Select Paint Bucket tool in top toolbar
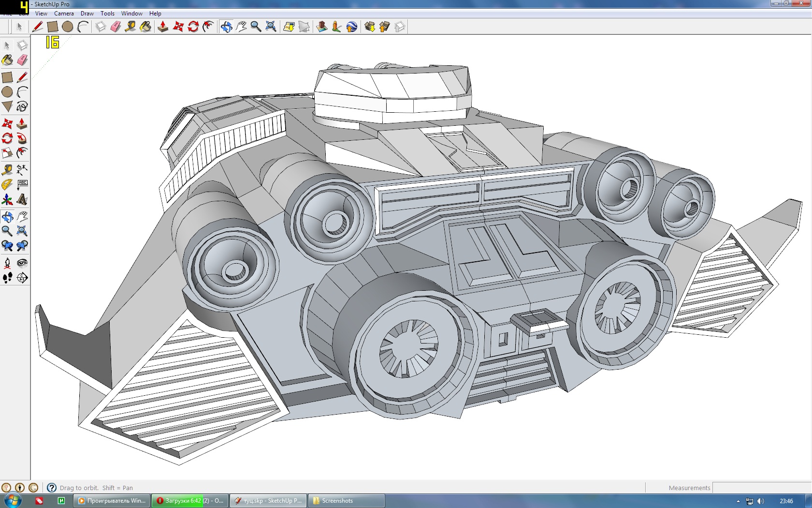Screen dimensions: 812x508 click(145, 27)
